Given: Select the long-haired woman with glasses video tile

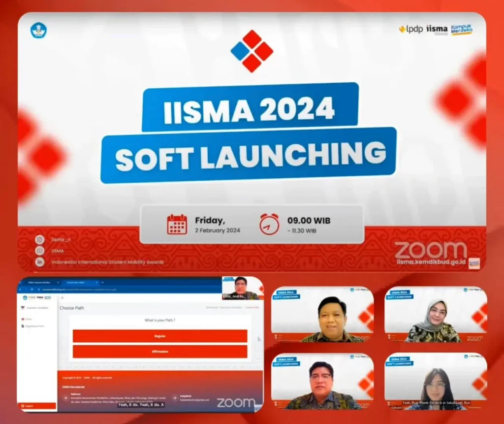Looking at the screenshot, I should pyautogui.click(x=436, y=381).
